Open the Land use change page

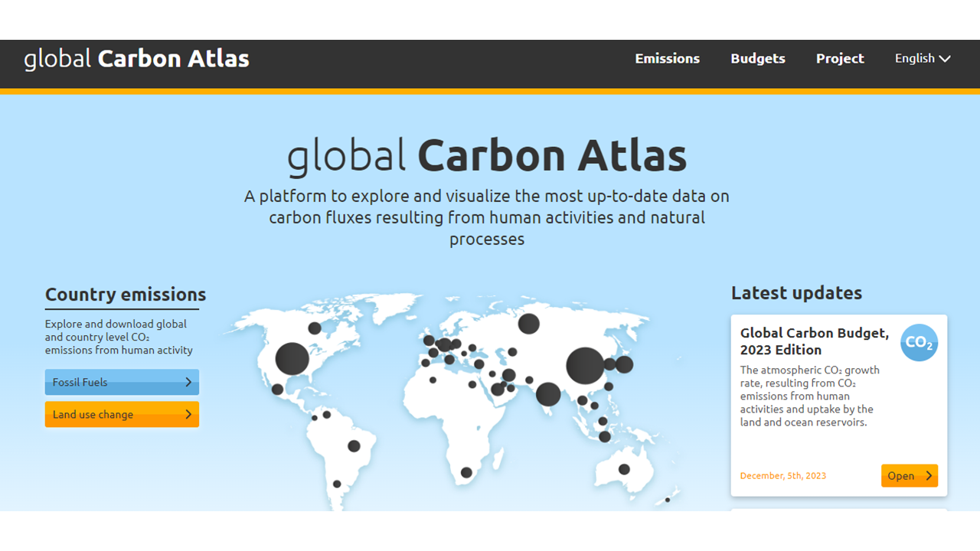tap(115, 414)
